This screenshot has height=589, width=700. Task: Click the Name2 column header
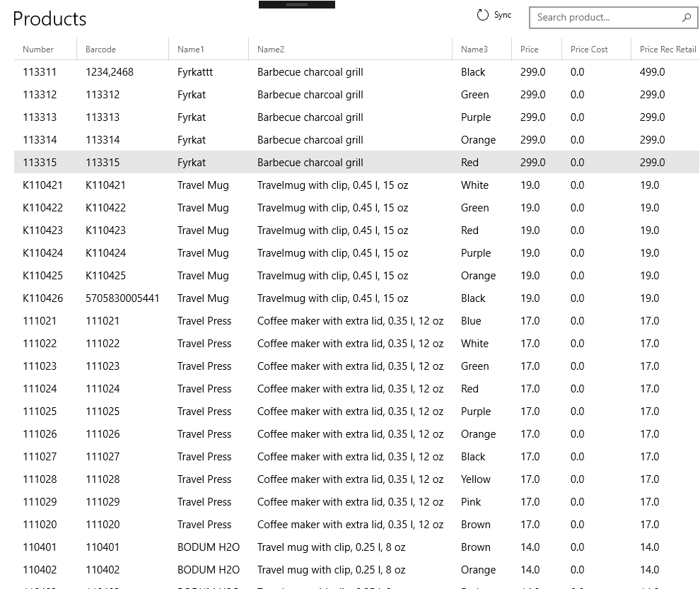point(271,49)
